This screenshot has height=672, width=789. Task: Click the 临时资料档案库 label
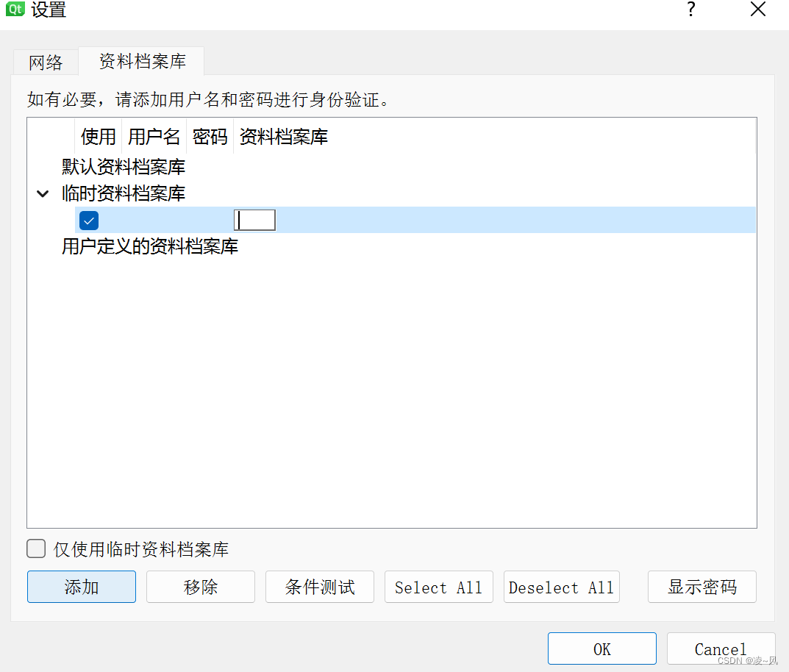point(124,193)
